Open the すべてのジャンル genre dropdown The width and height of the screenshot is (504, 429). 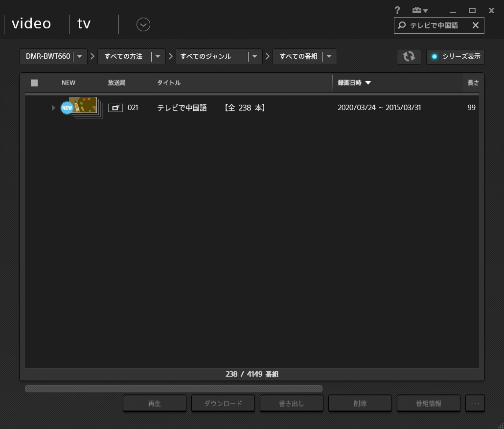254,56
